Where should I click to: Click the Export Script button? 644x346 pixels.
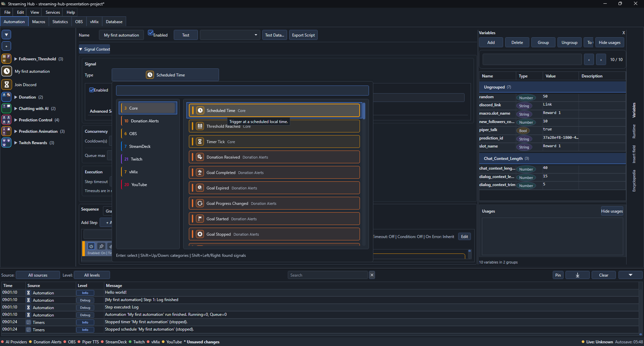303,35
